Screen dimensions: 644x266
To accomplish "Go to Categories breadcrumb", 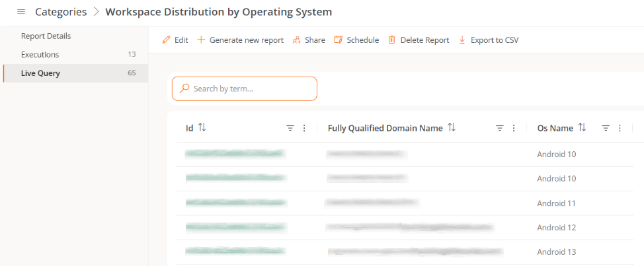I will [61, 12].
